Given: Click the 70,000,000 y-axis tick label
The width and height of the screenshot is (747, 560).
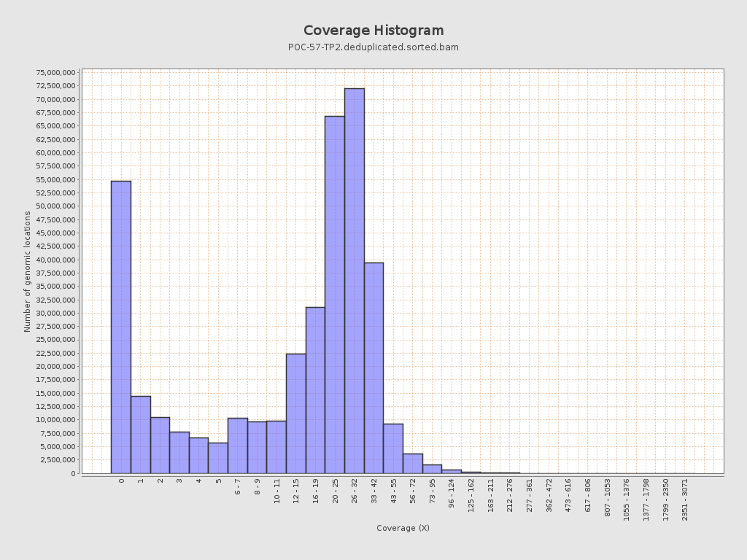Looking at the screenshot, I should [55, 99].
